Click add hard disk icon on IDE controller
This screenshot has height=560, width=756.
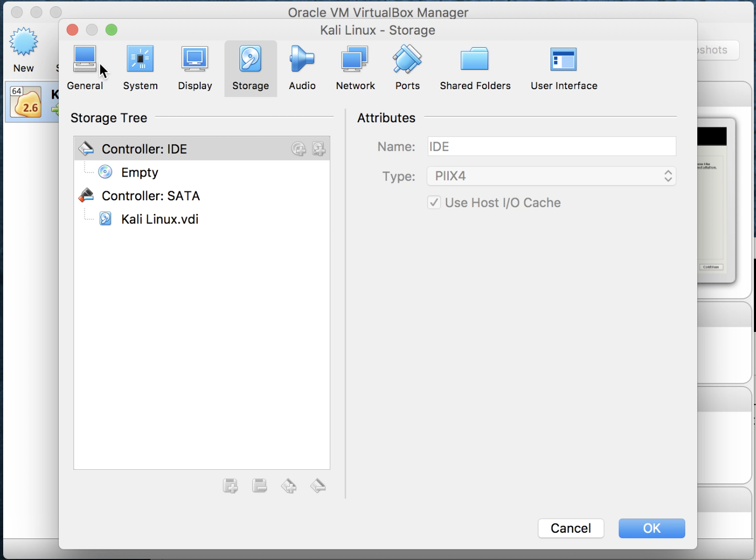[319, 149]
